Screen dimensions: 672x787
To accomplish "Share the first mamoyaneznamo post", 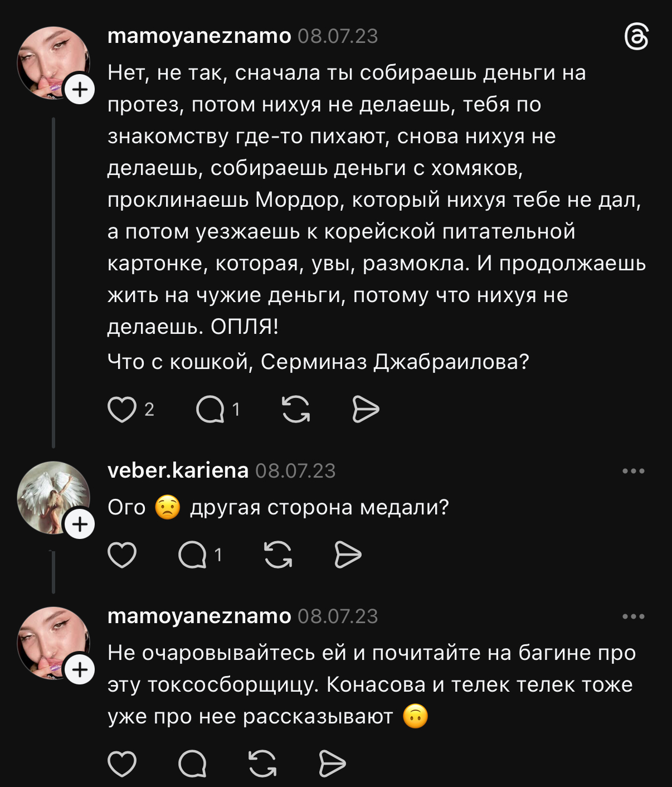I will point(366,410).
